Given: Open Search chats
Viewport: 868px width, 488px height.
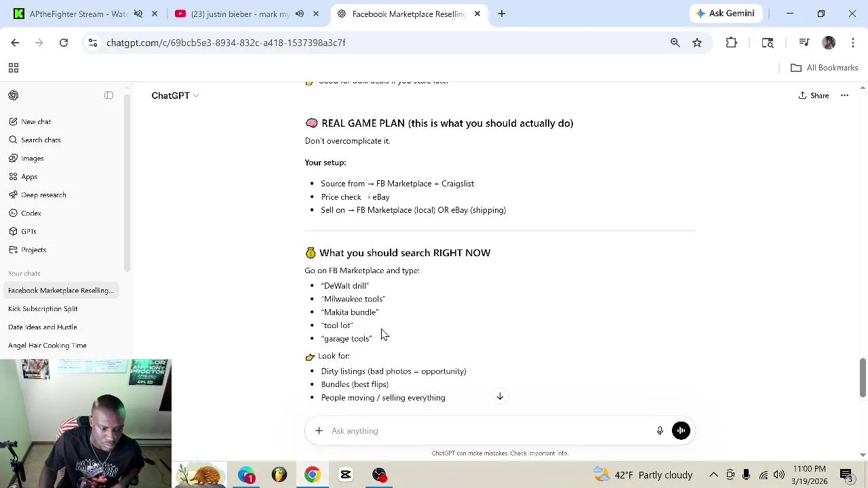Looking at the screenshot, I should [x=62, y=140].
